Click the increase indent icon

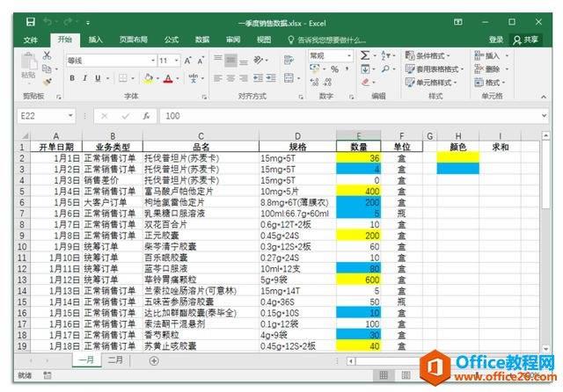tap(271, 78)
